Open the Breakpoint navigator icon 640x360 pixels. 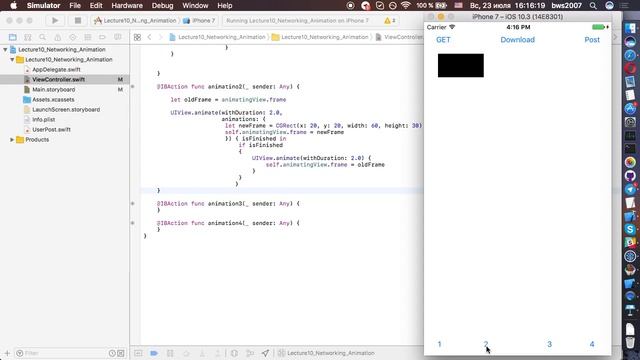[102, 37]
